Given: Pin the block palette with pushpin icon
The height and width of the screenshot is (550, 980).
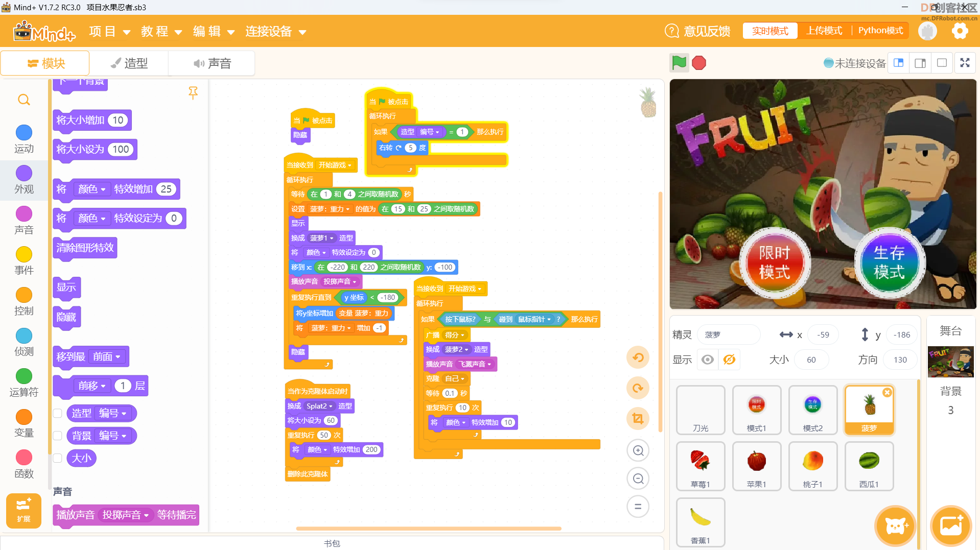Looking at the screenshot, I should (193, 92).
